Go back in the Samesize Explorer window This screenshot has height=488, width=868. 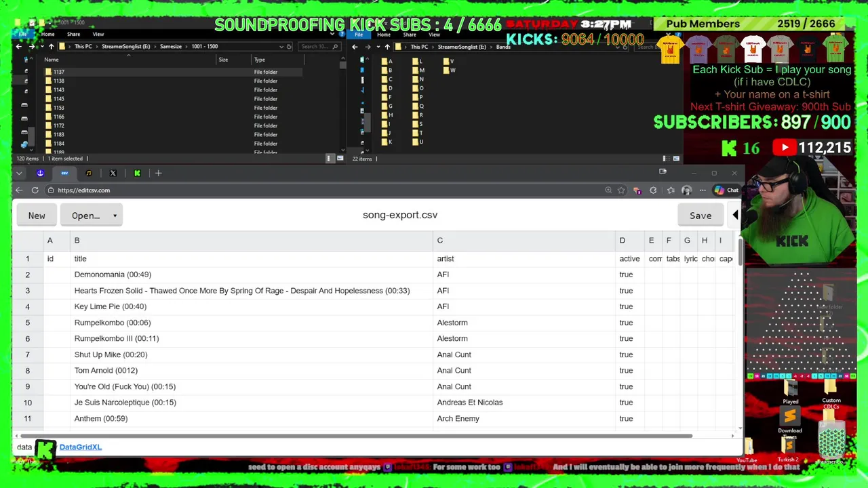pos(19,47)
